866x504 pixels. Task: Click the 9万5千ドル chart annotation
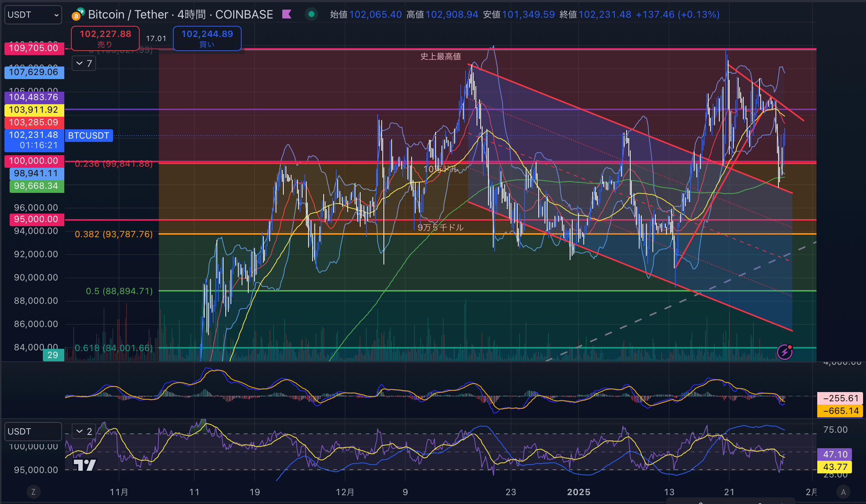pyautogui.click(x=440, y=228)
